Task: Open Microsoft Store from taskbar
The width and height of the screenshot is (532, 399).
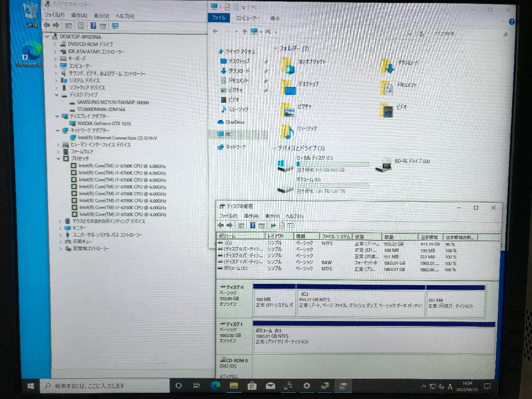Action: [252, 386]
